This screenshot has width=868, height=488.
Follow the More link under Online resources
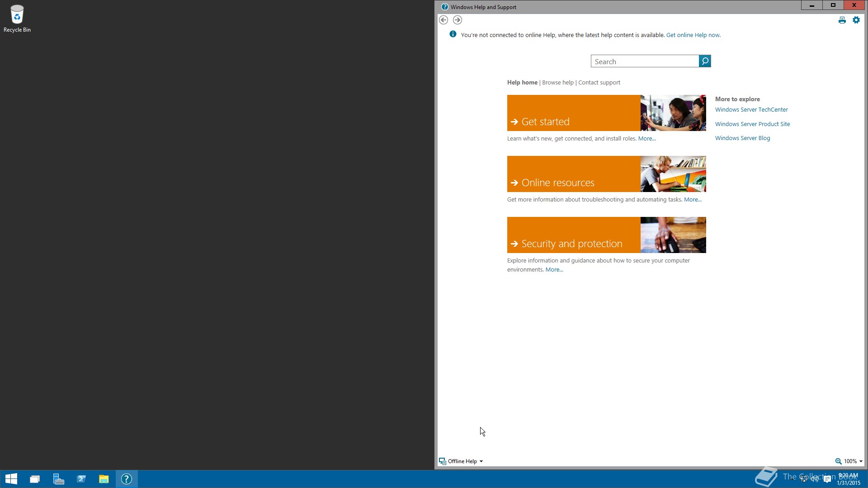click(693, 200)
